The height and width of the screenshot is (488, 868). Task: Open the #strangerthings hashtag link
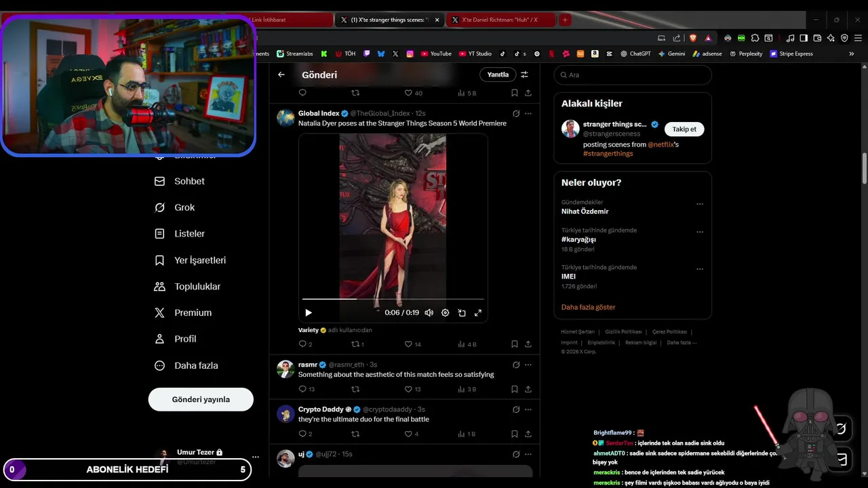click(608, 154)
